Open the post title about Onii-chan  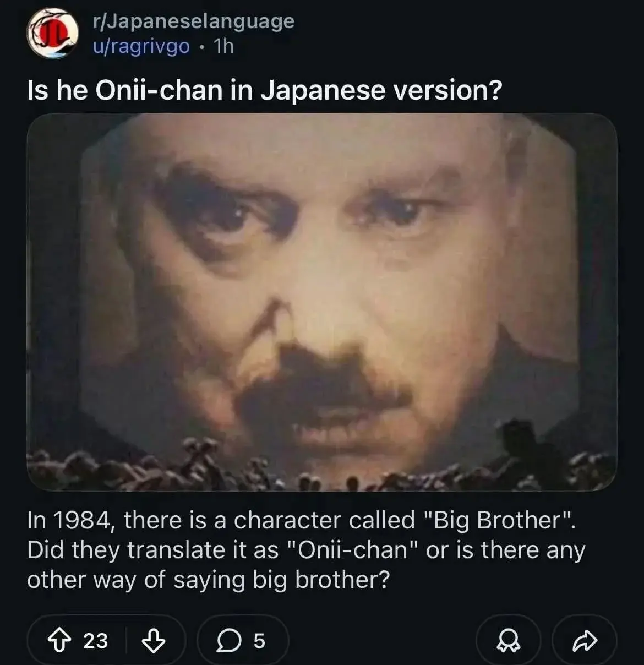point(264,90)
